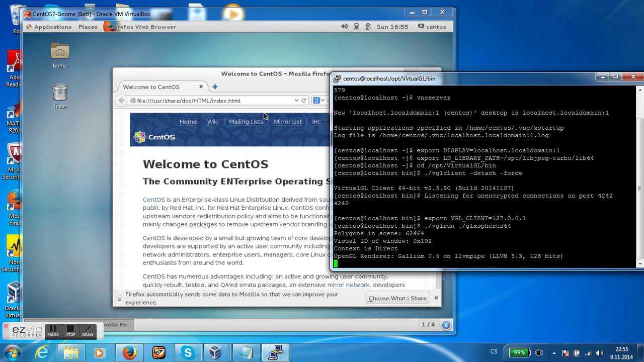Show hidden system tray icons

(554, 353)
